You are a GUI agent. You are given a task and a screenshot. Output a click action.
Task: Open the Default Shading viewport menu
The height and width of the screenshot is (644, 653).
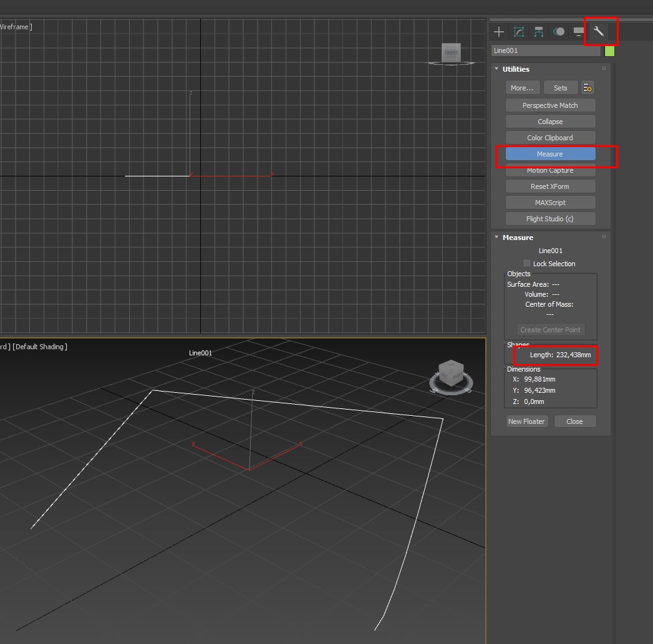(40, 347)
